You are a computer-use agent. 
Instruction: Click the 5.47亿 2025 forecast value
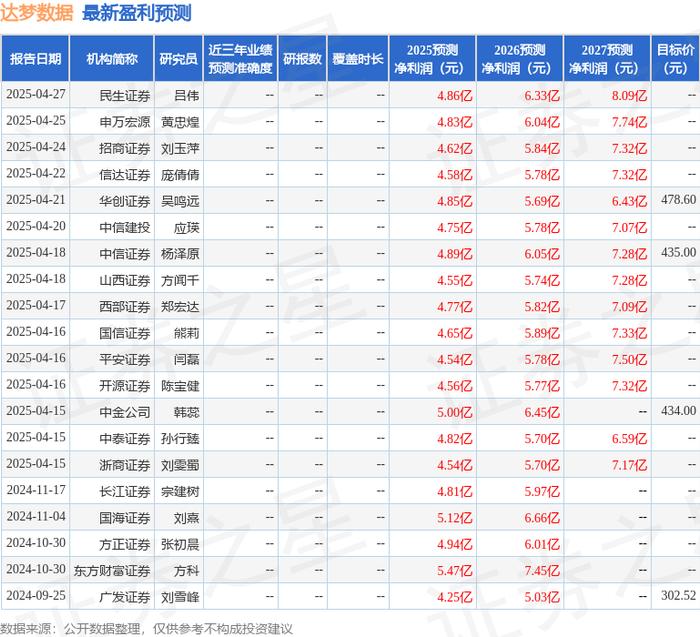pos(454,570)
